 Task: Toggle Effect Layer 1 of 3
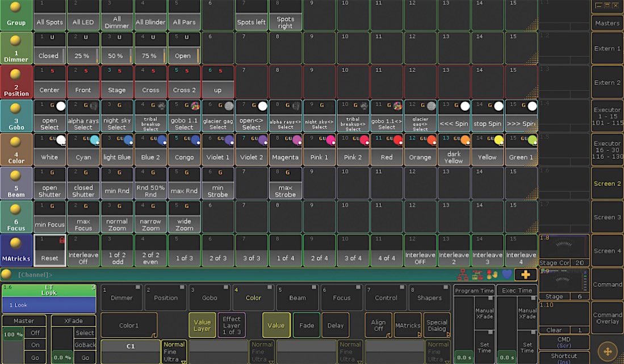(232, 325)
